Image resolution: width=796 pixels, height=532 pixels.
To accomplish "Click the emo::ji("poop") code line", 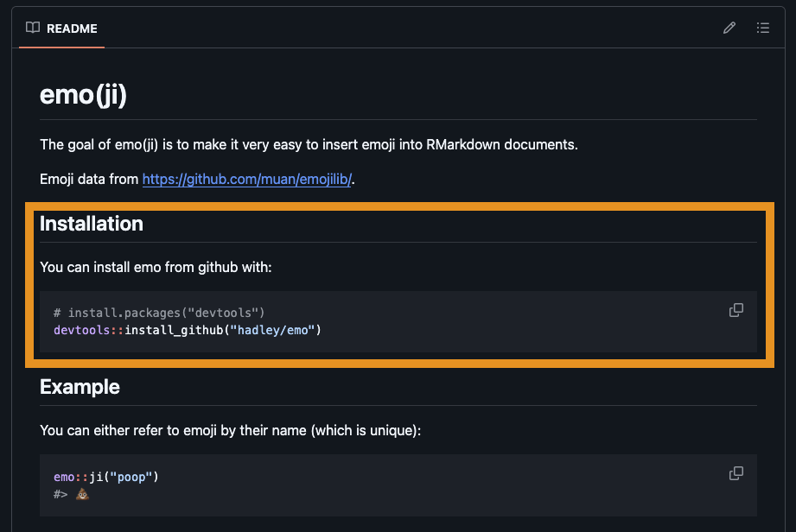I will (106, 477).
